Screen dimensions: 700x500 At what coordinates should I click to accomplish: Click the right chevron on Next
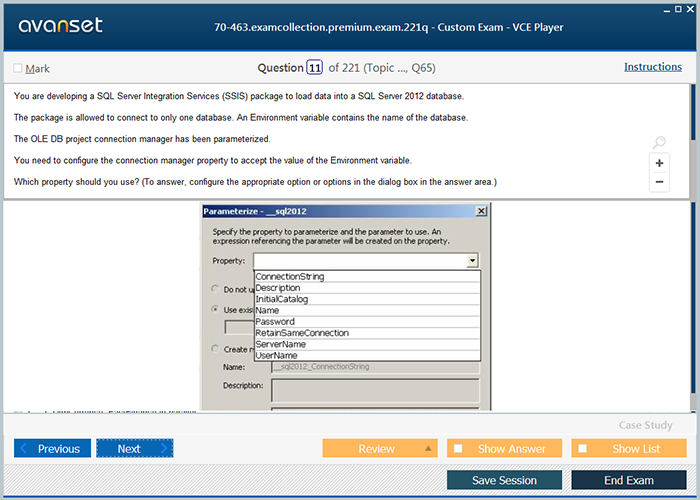point(163,448)
